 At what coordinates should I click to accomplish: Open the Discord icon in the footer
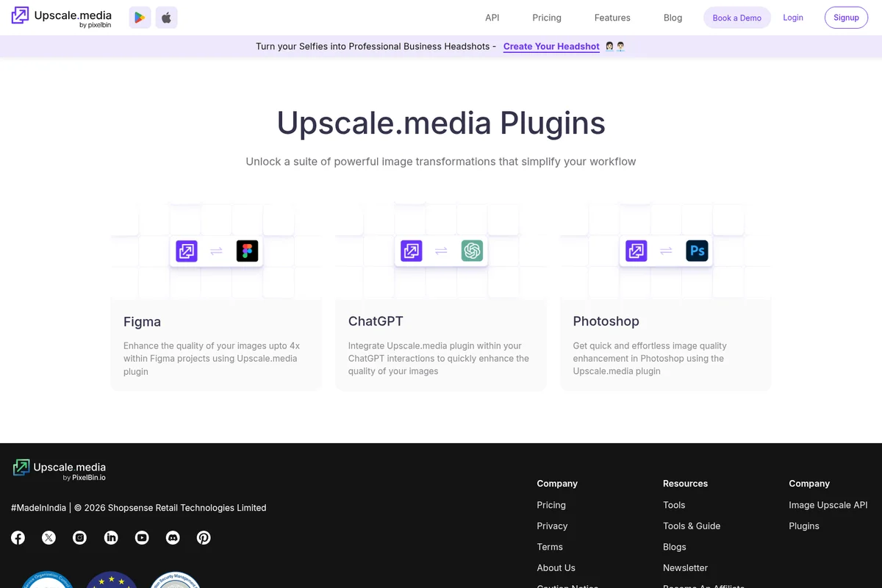(x=173, y=537)
